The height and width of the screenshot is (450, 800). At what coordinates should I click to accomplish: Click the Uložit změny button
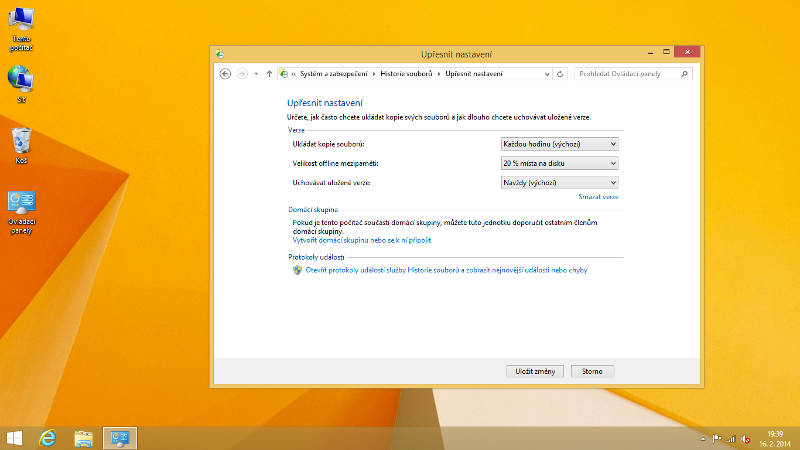(x=535, y=371)
